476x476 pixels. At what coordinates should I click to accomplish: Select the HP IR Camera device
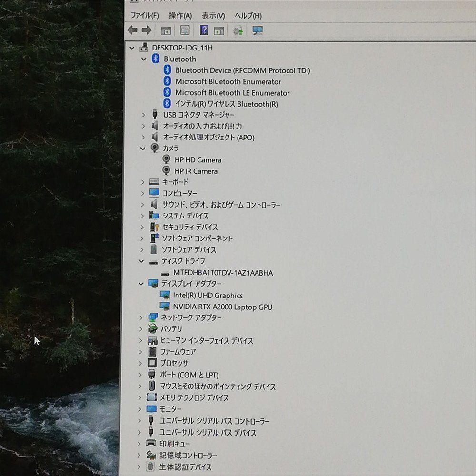(196, 171)
